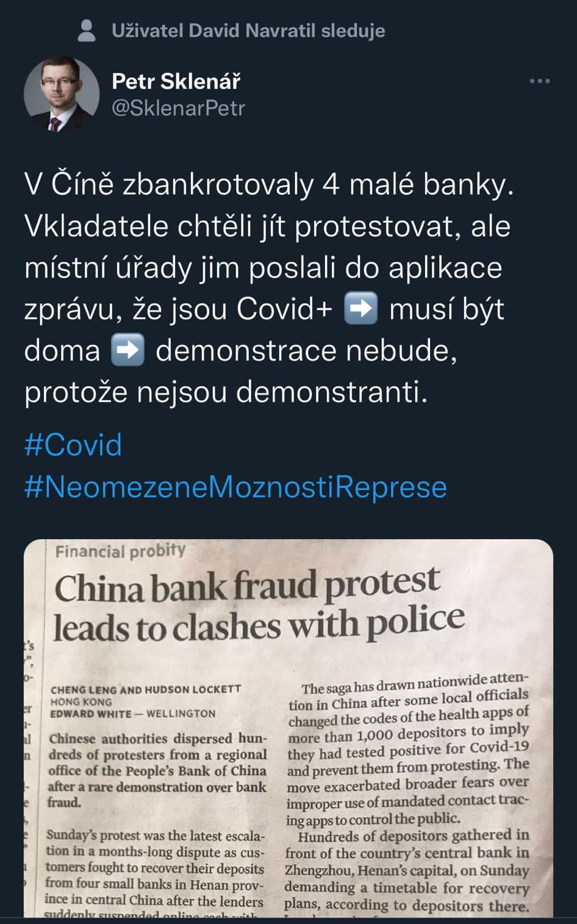577x924 pixels.
Task: Click the paragraph starting 'Chinese authorities dispersed'
Action: (x=157, y=770)
